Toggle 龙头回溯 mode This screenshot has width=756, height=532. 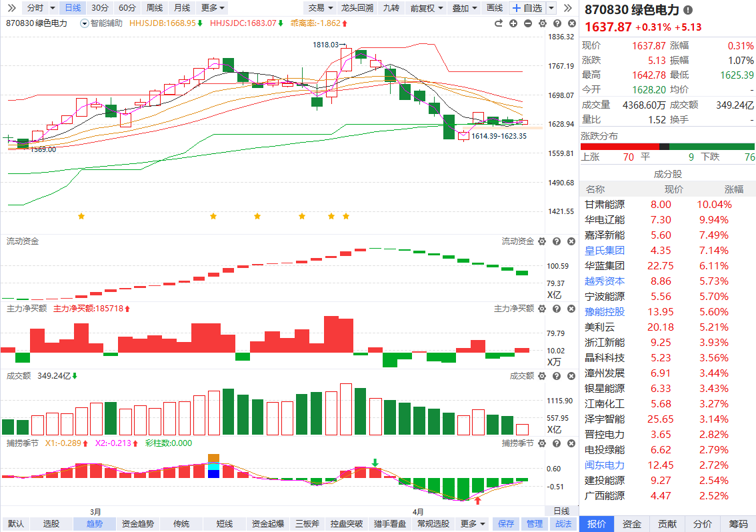pos(357,8)
